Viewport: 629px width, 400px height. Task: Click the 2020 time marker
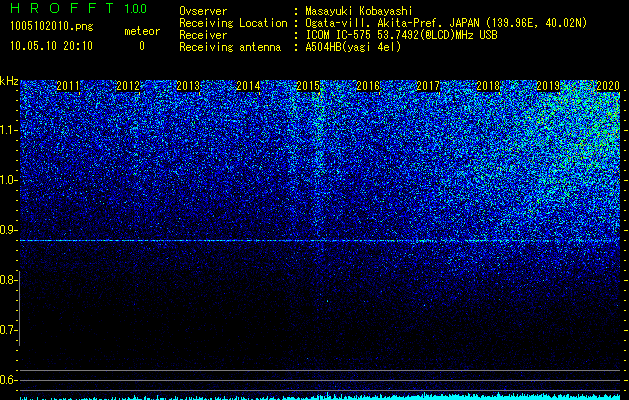click(x=608, y=86)
